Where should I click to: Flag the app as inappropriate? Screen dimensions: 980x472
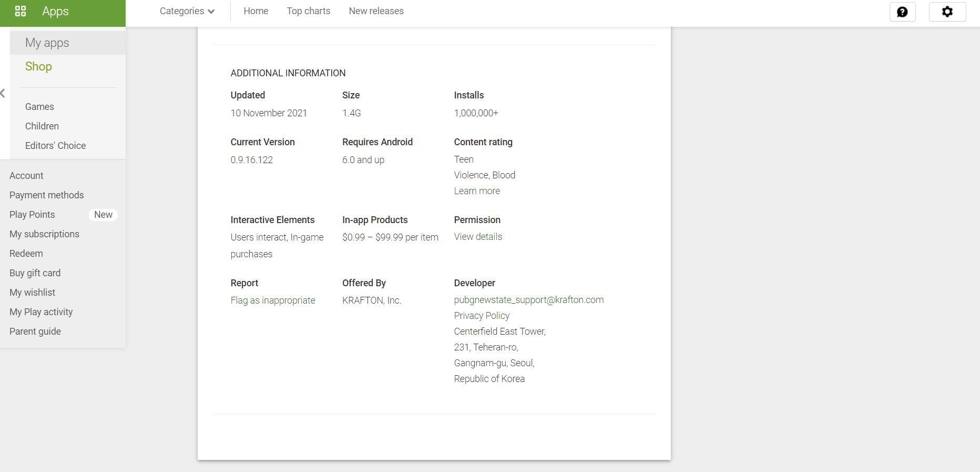point(273,300)
